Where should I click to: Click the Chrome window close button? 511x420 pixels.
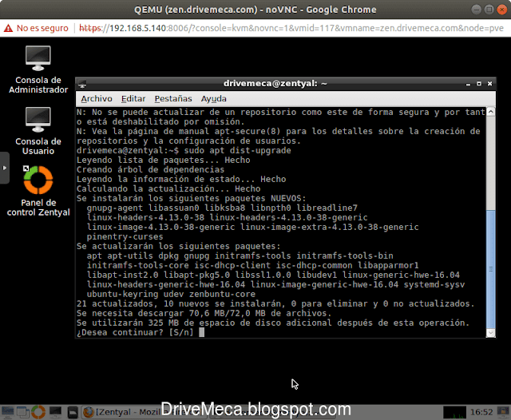(x=501, y=10)
